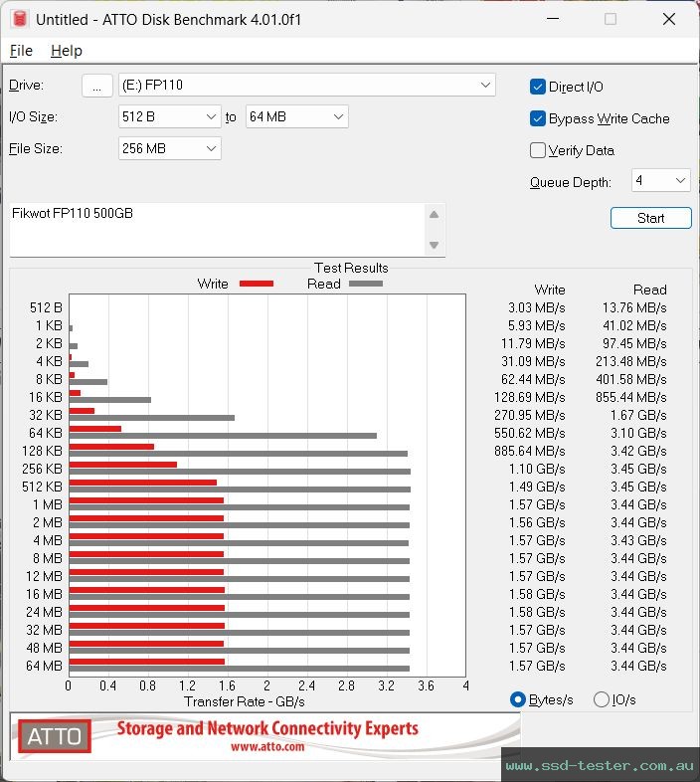Click the 3.03 MB/s write result

tap(537, 307)
